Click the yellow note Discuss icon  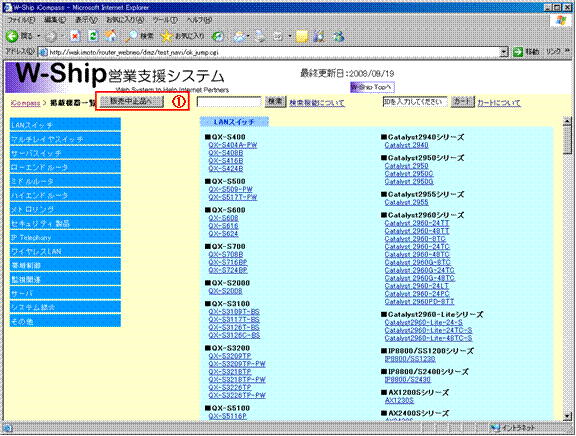tap(302, 36)
